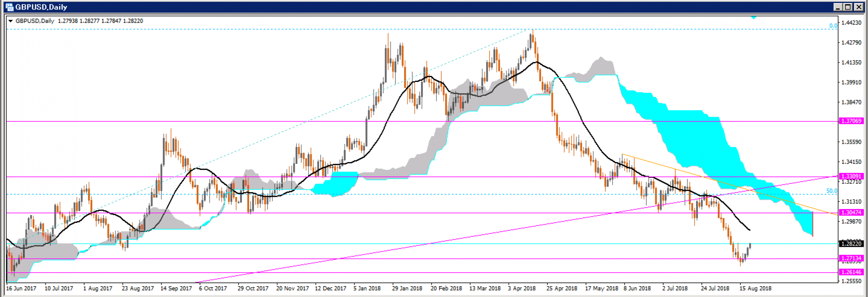The image size is (868, 297).
Task: Click the 13 Mar 2018 date label
Action: (x=485, y=288)
